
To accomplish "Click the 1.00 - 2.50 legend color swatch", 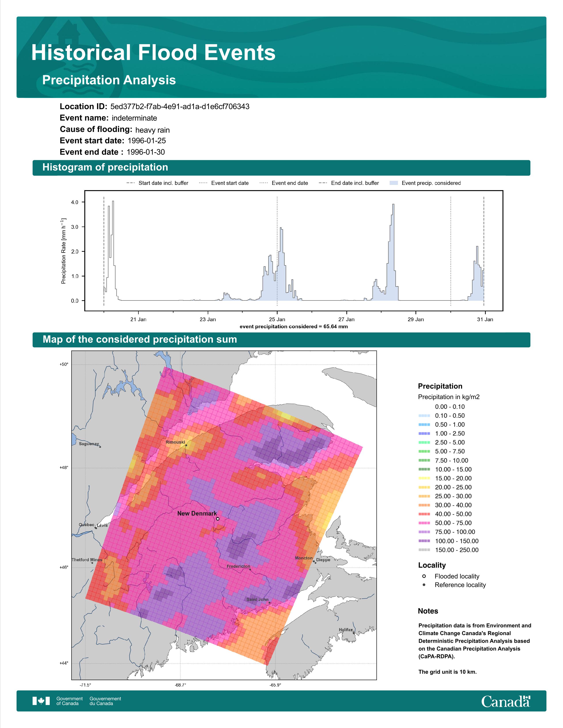I will click(424, 433).
